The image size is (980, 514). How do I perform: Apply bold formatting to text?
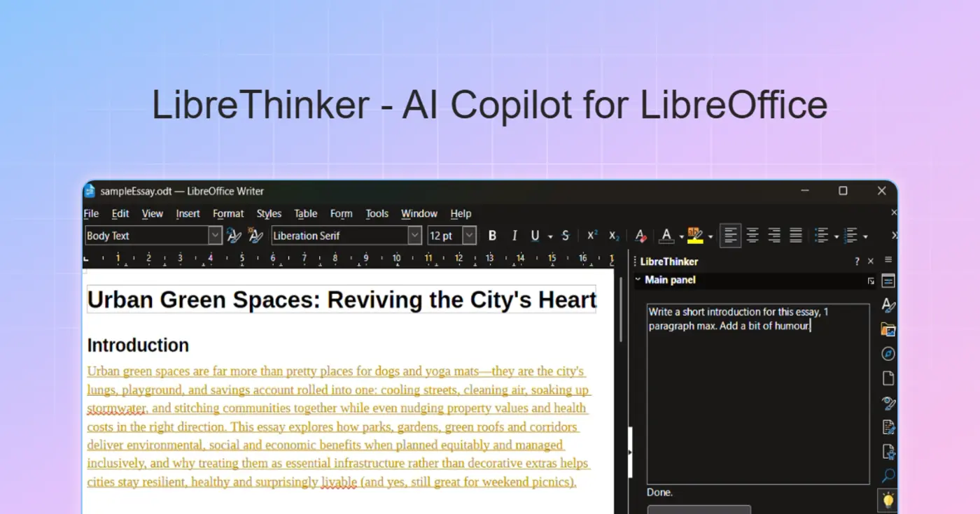click(492, 236)
